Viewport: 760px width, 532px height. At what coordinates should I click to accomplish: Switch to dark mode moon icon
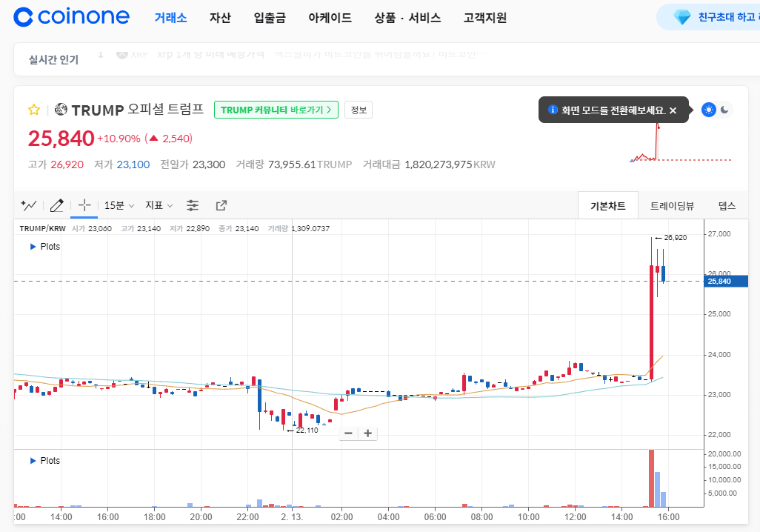pyautogui.click(x=724, y=110)
